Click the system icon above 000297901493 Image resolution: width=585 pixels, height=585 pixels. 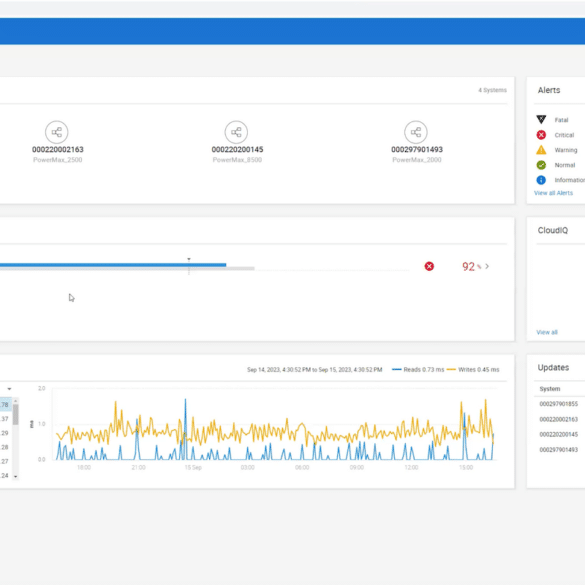click(x=416, y=132)
